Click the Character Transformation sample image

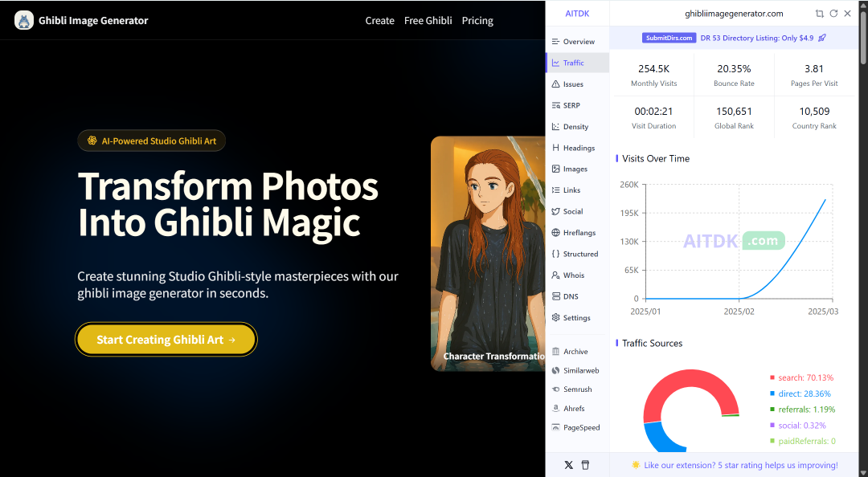488,254
